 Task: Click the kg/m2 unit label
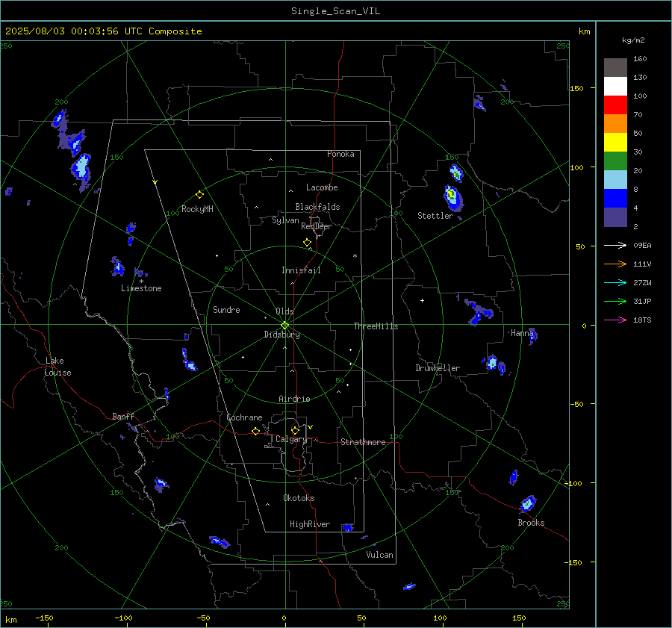tap(633, 40)
